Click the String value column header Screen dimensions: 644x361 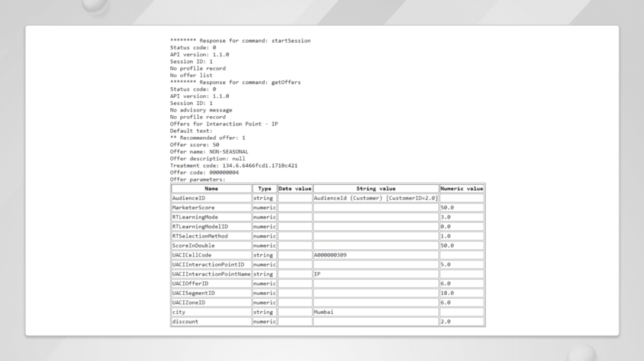tap(376, 189)
